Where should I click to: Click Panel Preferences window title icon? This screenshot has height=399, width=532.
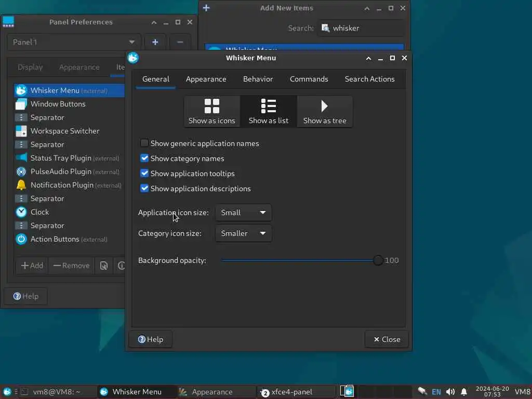click(x=8, y=22)
